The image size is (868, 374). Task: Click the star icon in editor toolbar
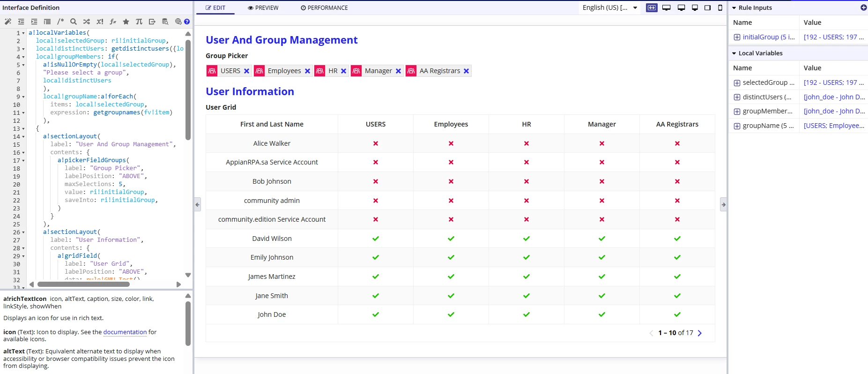coord(126,22)
